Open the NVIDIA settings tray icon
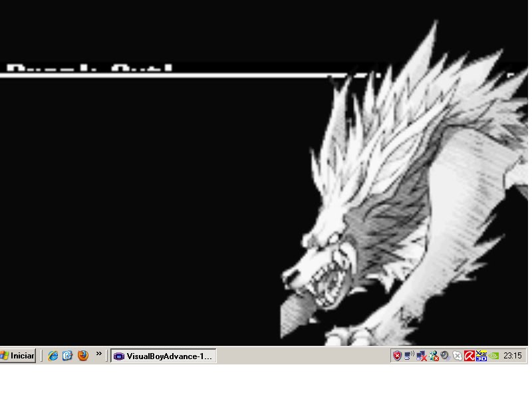Image resolution: width=532 pixels, height=399 pixels. coord(494,356)
